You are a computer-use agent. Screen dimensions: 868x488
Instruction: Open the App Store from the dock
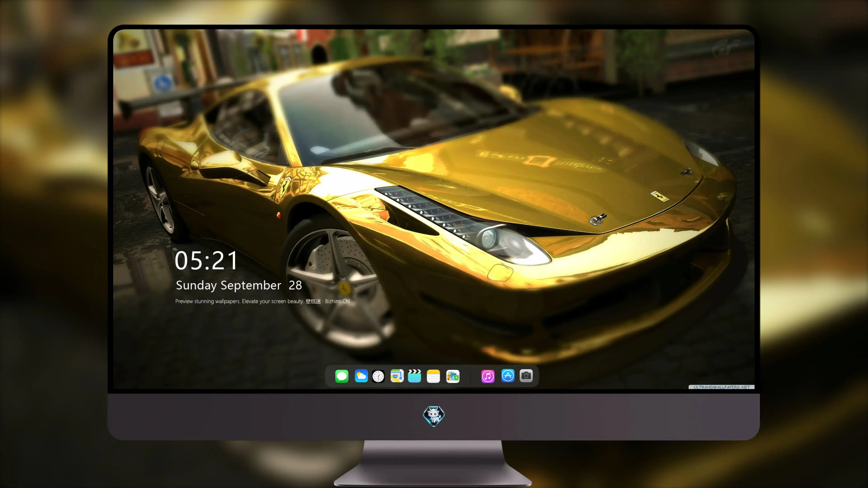pos(508,376)
